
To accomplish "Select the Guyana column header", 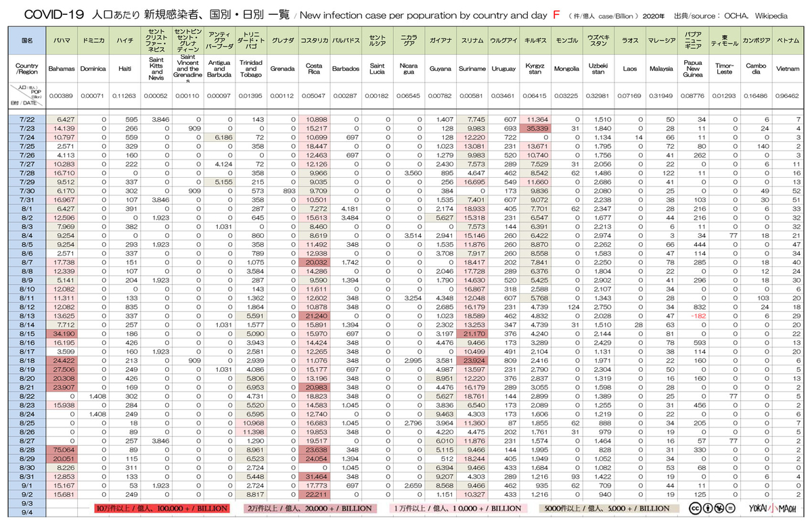I will 441,69.
